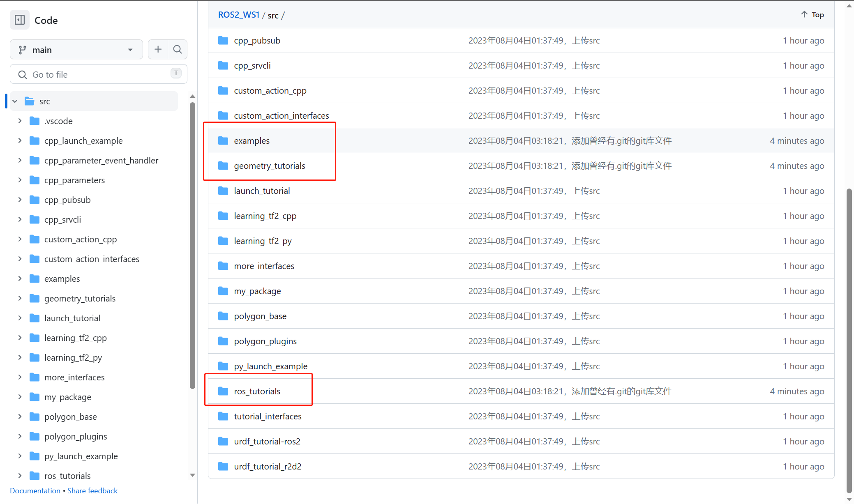Expand the cpp_pubsub folder in the tree
Image resolution: width=854 pixels, height=504 pixels.
(x=20, y=200)
